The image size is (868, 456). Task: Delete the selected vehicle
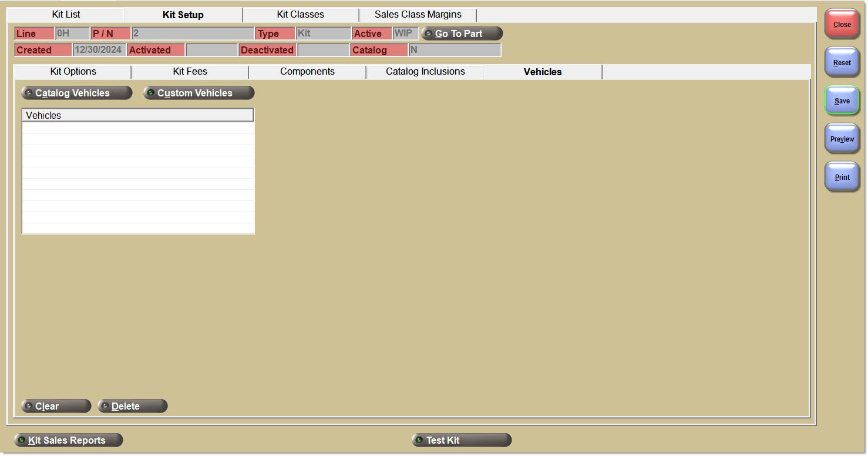[132, 407]
